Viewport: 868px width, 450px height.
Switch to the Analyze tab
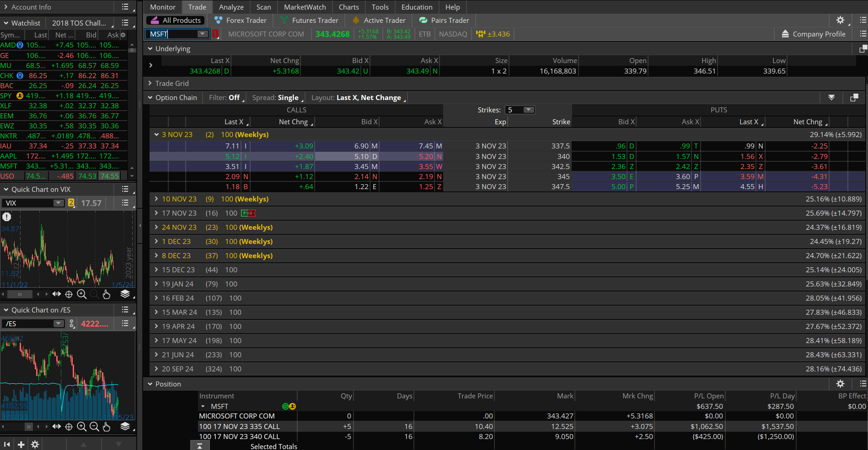click(231, 7)
